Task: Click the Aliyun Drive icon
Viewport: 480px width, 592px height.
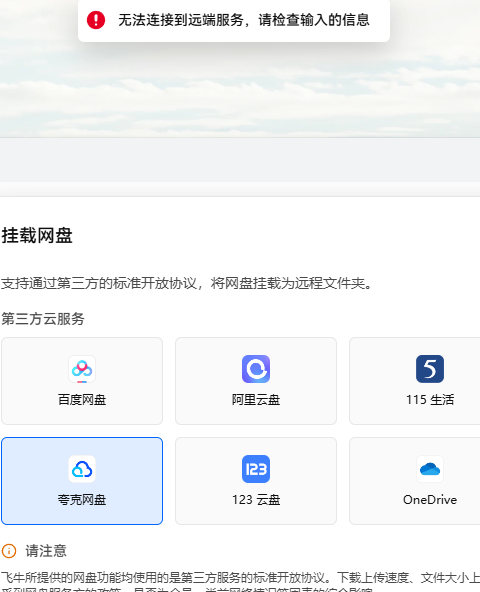Action: pos(256,369)
